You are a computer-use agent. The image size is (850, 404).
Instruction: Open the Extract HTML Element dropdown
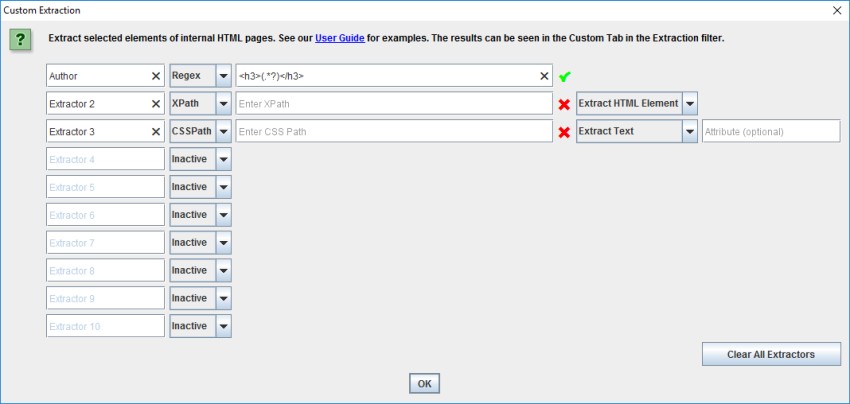[636, 104]
